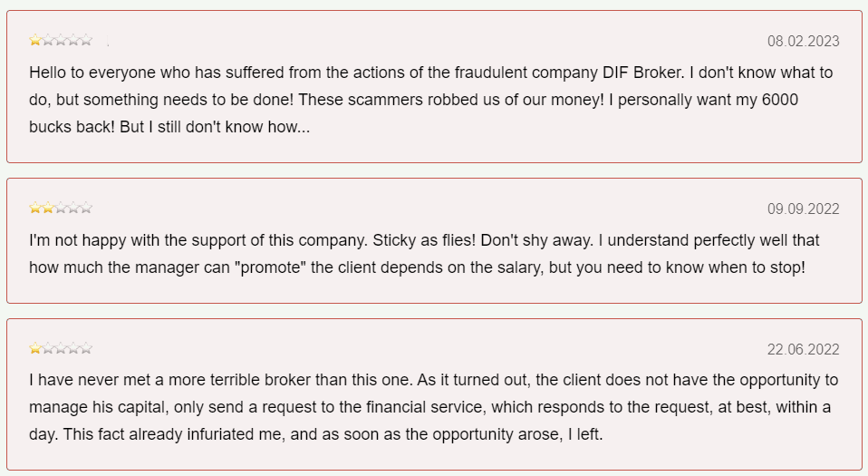Image resolution: width=868 pixels, height=476 pixels.
Task: Click the 08.02.2023 review date
Action: point(803,41)
